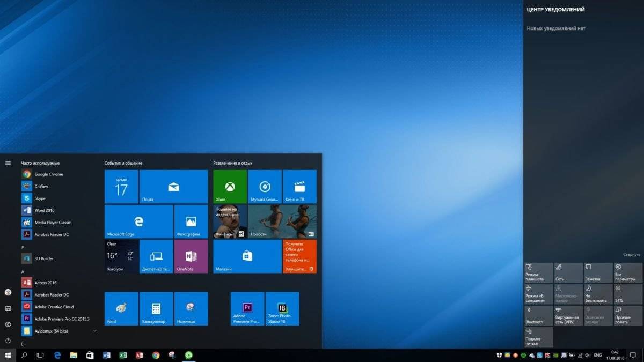Launch the OneNote tile

click(191, 256)
